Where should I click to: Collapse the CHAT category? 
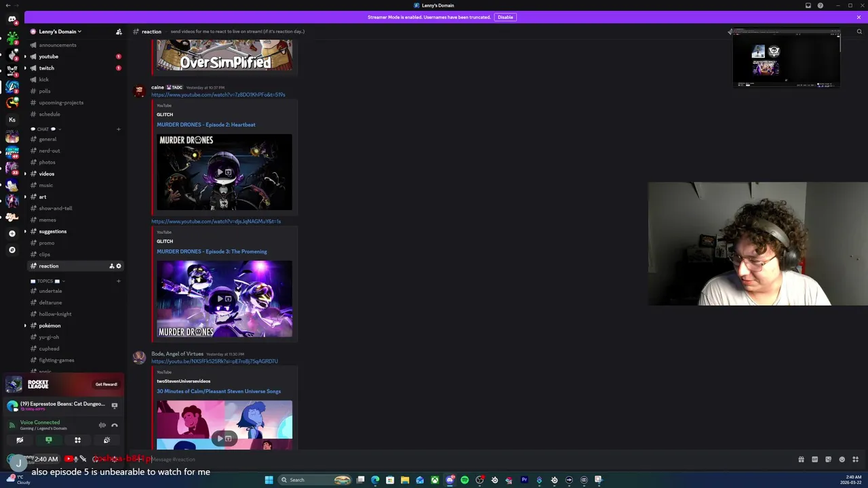click(x=45, y=129)
